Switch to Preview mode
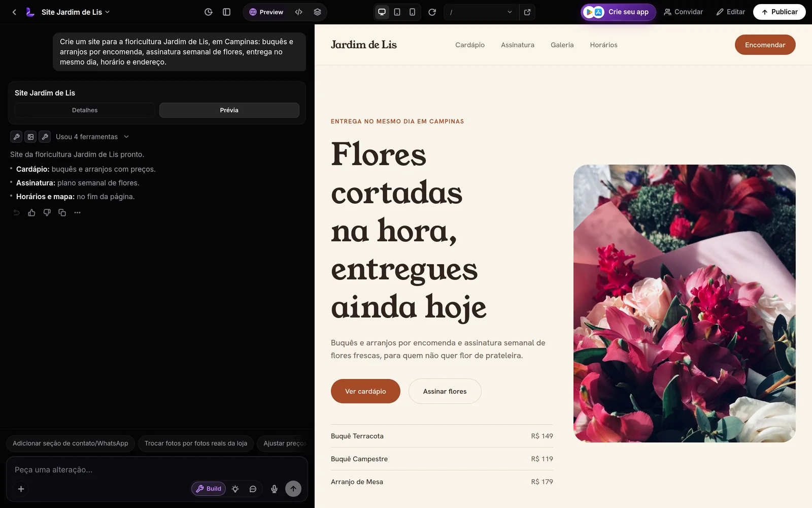 (x=266, y=12)
